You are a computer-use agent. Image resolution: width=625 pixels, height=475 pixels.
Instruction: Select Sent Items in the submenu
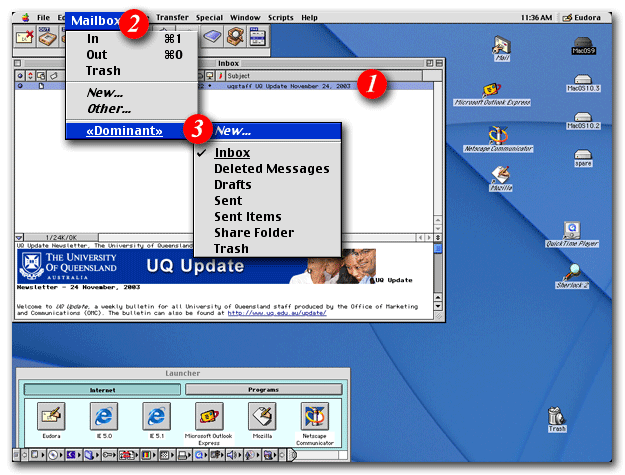pyautogui.click(x=248, y=217)
